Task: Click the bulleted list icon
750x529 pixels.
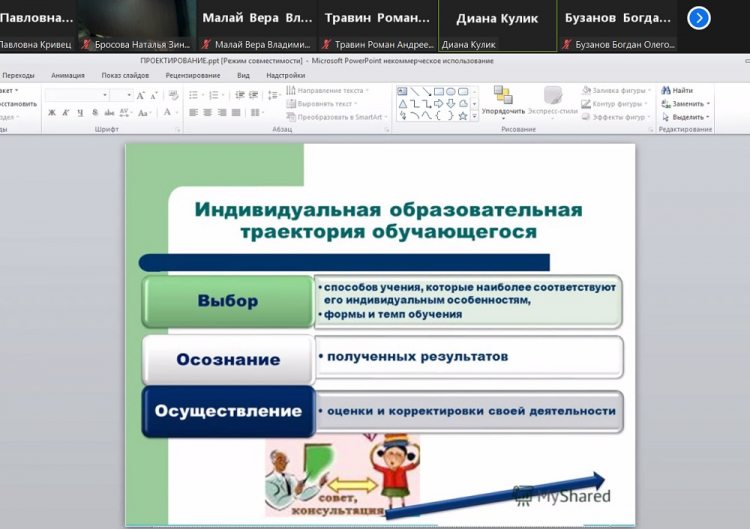Action: [x=193, y=95]
